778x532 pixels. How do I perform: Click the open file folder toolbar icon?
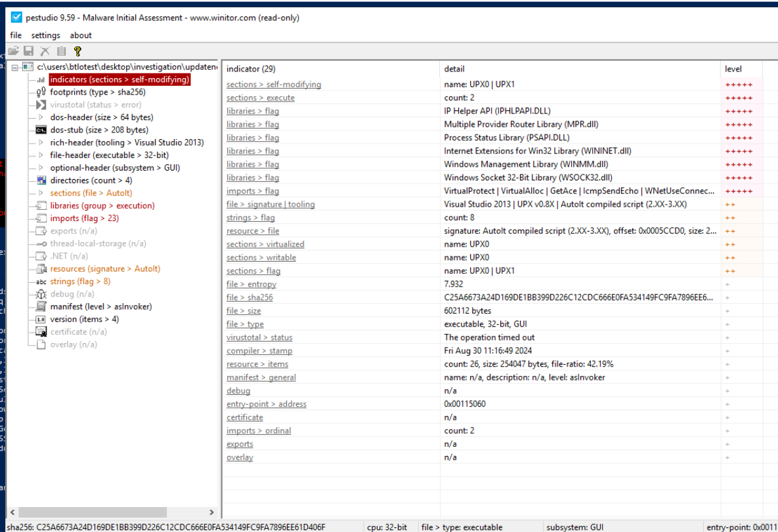(13, 51)
